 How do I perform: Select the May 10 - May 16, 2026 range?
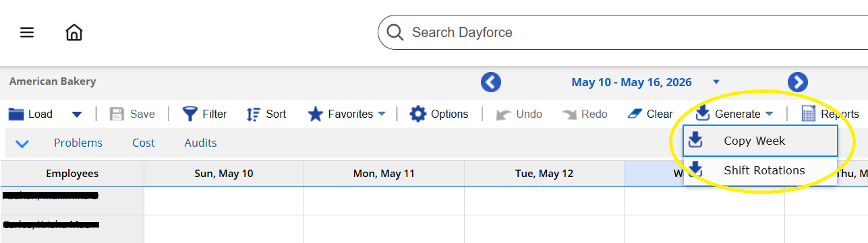click(631, 82)
